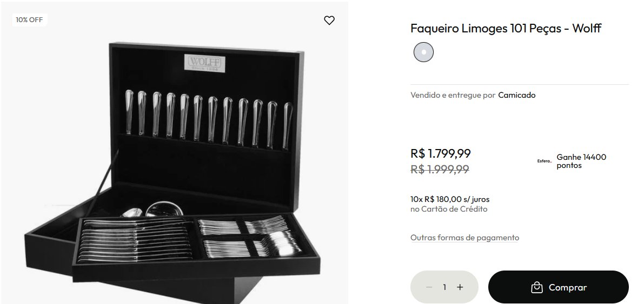Click the crossed-out price R$ 1.999,99
Viewport: 644px width, 304px height.
(x=440, y=169)
